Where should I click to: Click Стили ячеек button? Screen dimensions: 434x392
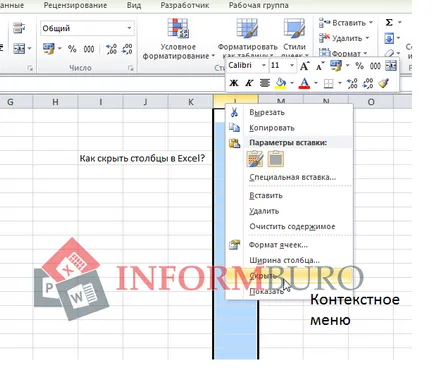point(294,38)
